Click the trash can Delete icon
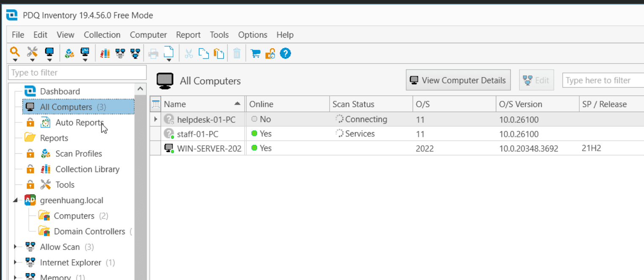644x280 pixels. tap(237, 53)
